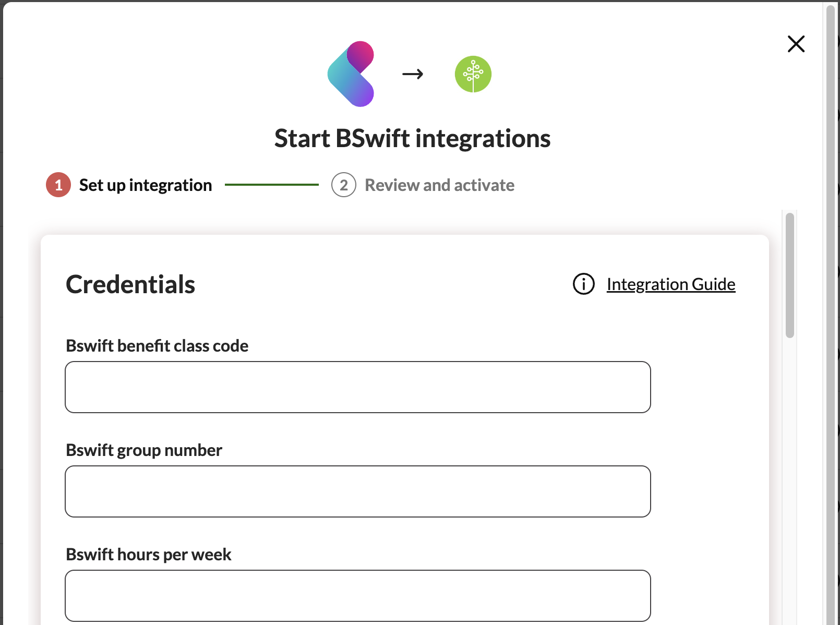
Task: Click the colorful BSwift logo icon
Action: (351, 74)
